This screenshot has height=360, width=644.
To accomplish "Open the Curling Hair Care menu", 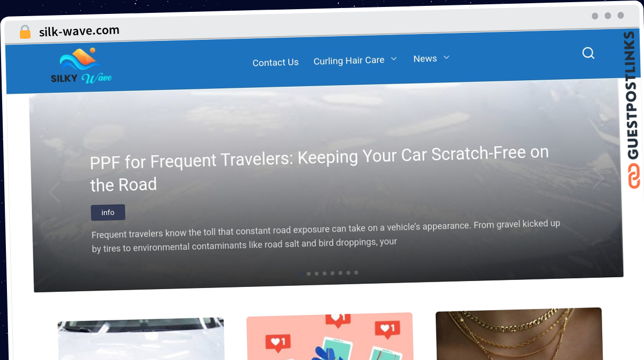I will tap(349, 61).
